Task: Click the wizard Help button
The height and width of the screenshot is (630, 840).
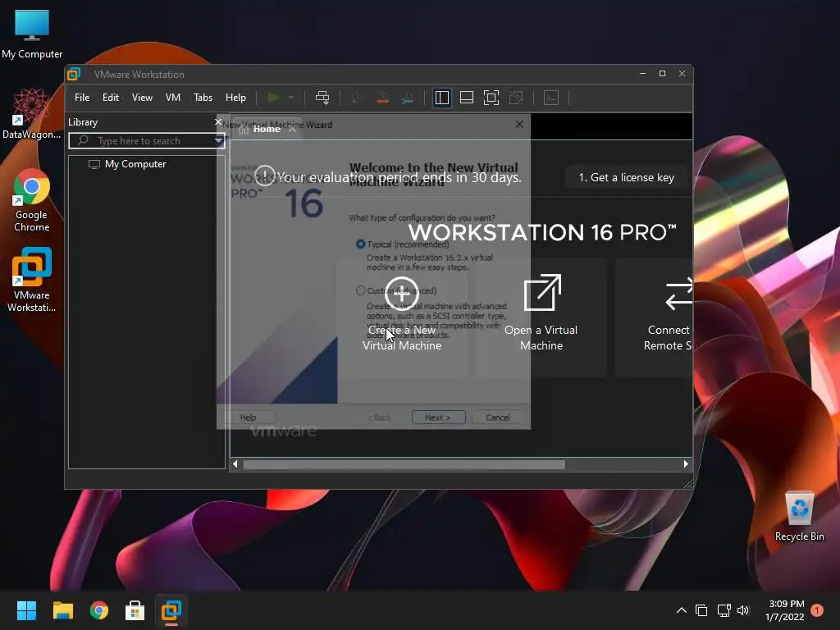Action: (x=248, y=418)
